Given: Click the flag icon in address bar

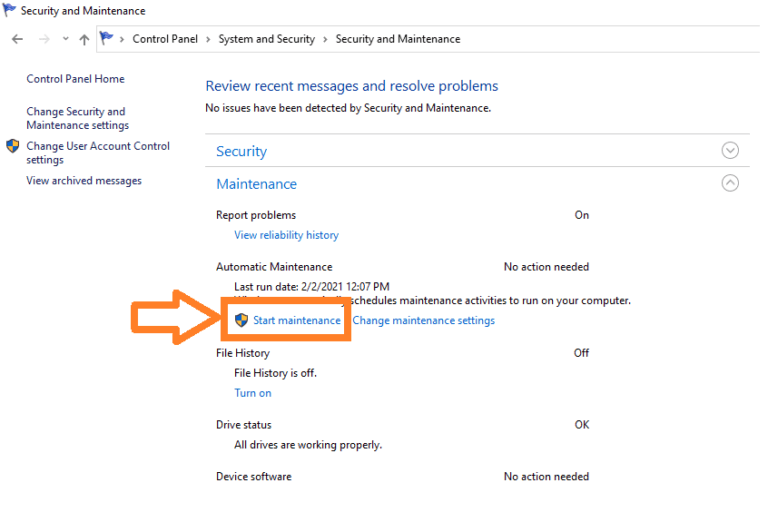Looking at the screenshot, I should coord(107,39).
